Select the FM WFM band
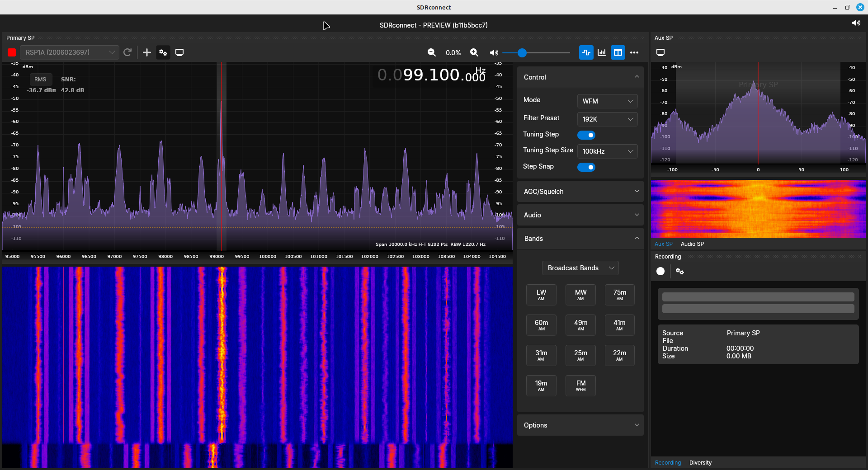This screenshot has height=470, width=868. click(x=580, y=385)
